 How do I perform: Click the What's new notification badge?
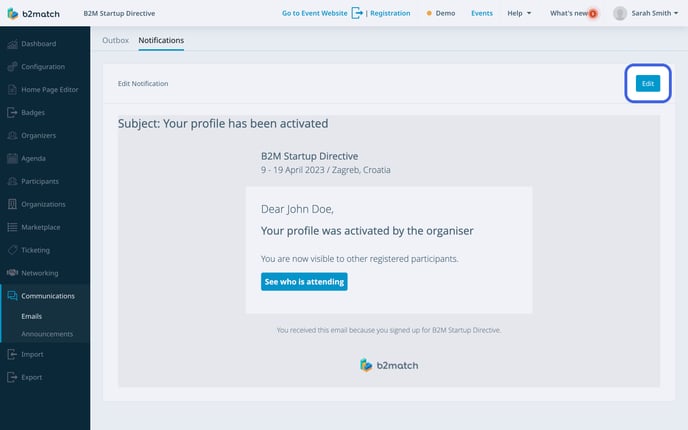tap(593, 14)
